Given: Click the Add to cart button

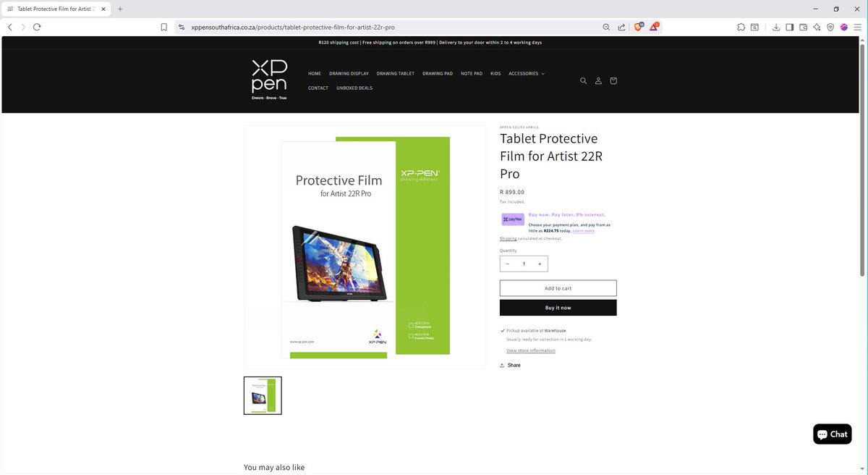Looking at the screenshot, I should point(558,288).
